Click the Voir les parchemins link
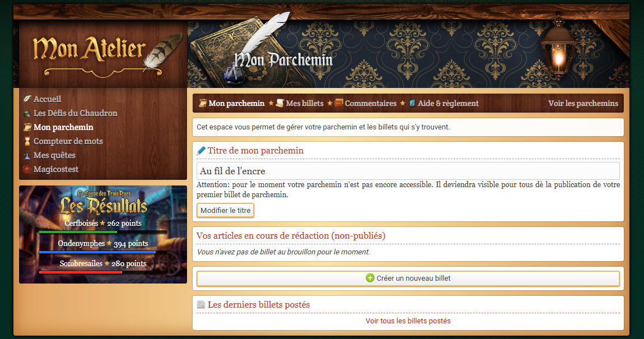This screenshot has width=644, height=339. tap(583, 103)
